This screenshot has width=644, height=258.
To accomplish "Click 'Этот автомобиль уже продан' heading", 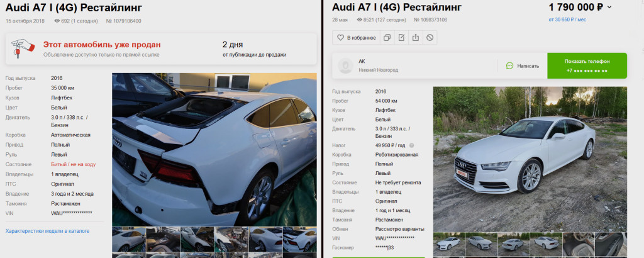I will [x=102, y=45].
